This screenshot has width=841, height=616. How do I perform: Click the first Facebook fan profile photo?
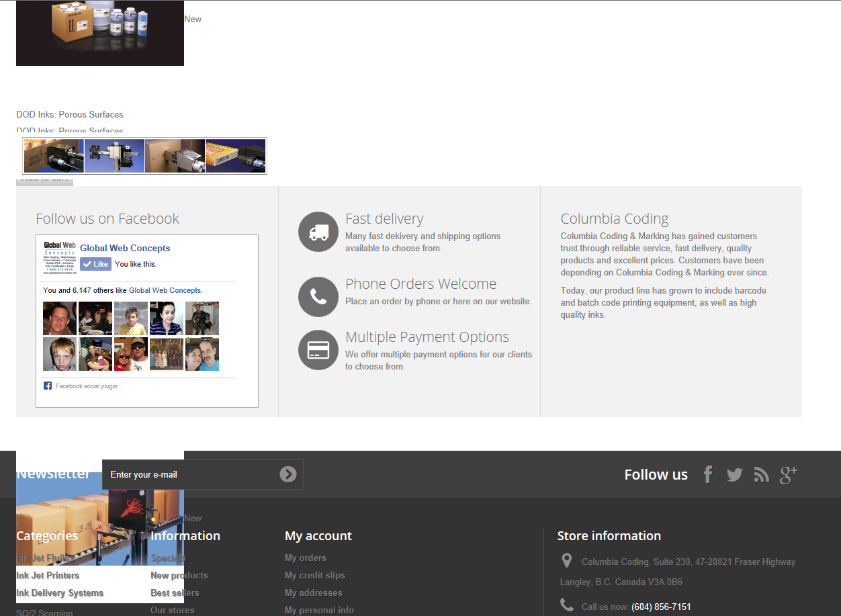[x=60, y=318]
